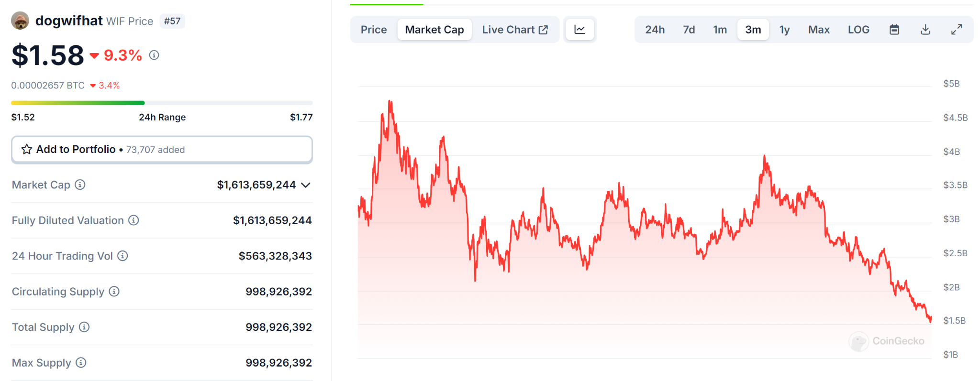
Task: Select the 24h time range
Action: [x=655, y=30]
